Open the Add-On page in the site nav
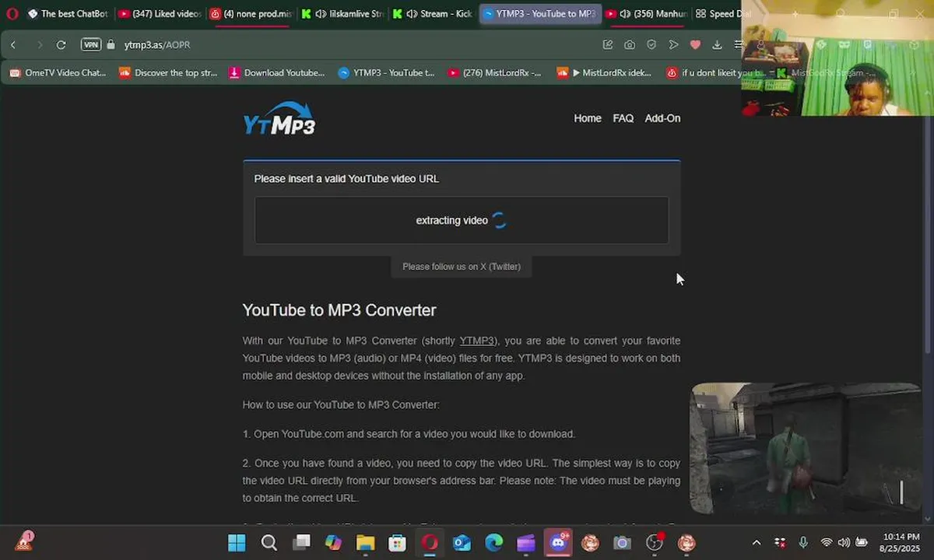 coord(662,118)
